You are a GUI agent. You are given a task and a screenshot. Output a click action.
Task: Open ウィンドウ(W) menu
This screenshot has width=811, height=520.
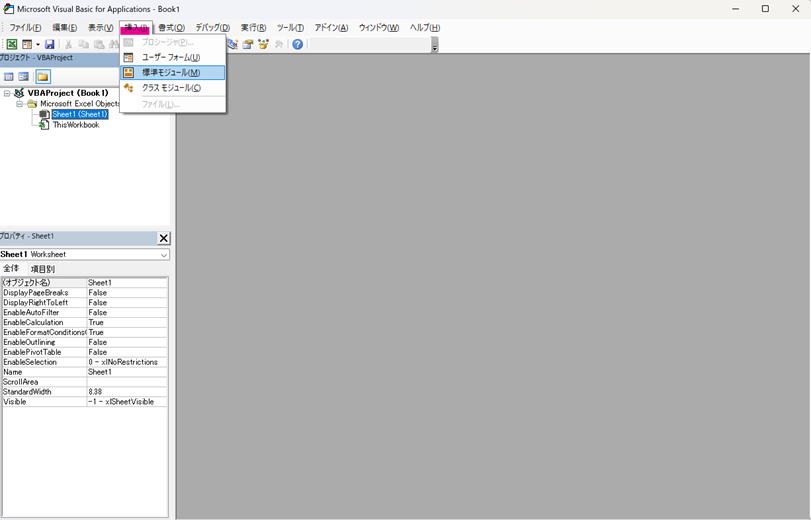(379, 28)
